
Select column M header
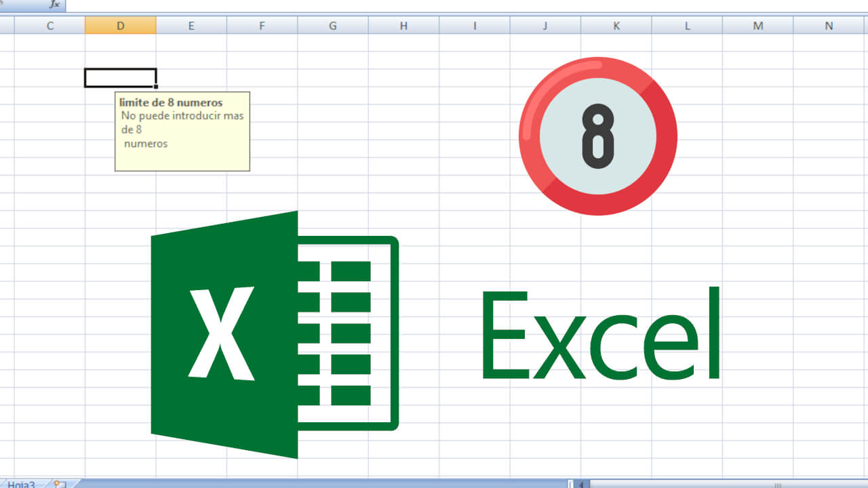758,26
